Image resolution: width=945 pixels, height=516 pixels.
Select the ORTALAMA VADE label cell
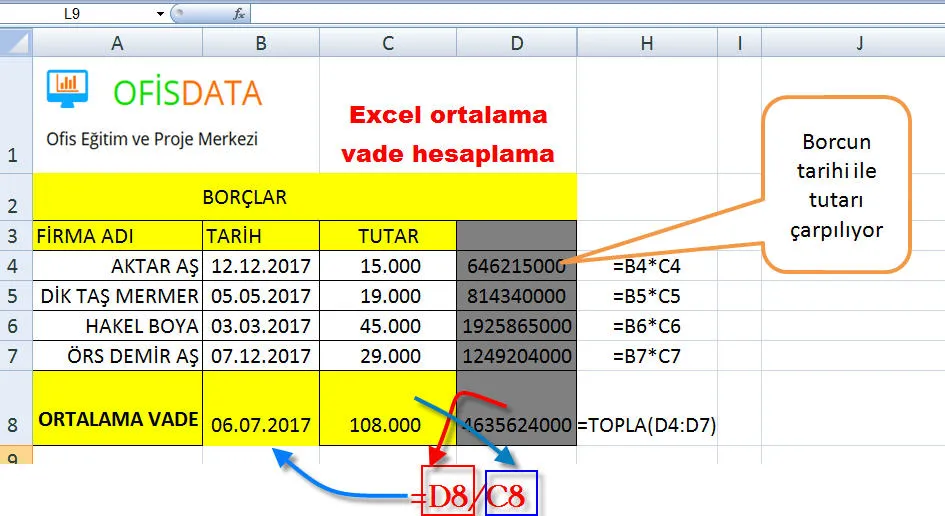click(118, 420)
